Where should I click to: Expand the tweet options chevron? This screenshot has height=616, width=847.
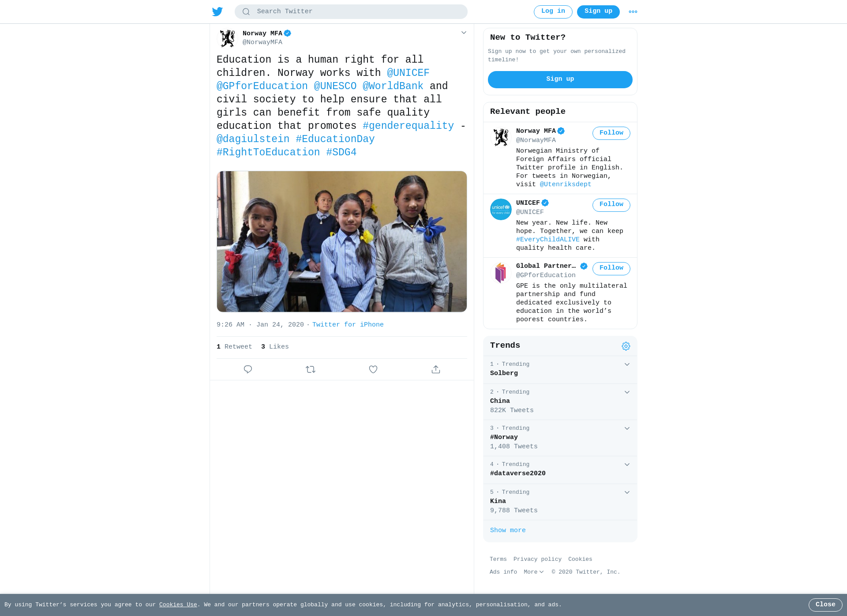pos(464,33)
